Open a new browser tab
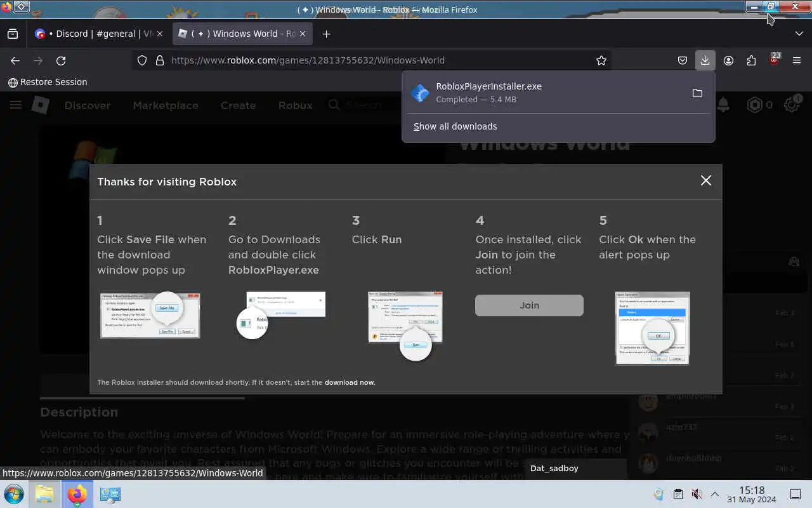The width and height of the screenshot is (812, 508). click(x=326, y=34)
